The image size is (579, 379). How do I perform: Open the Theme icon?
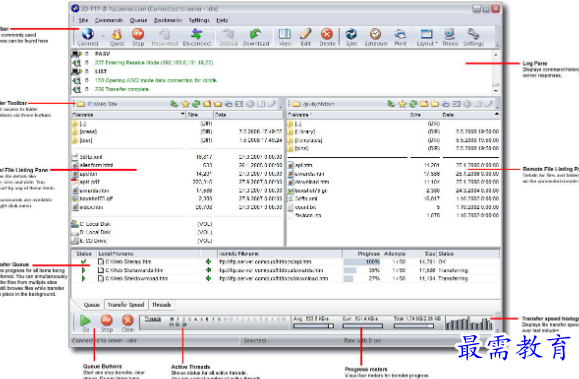(450, 34)
